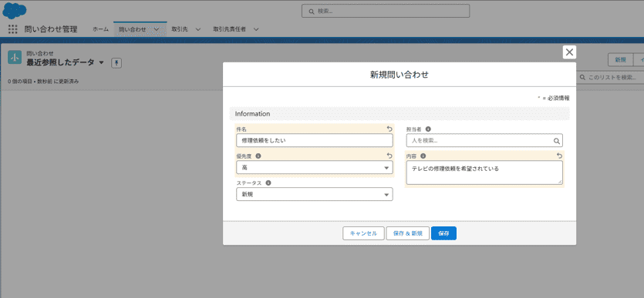This screenshot has width=644, height=298.
Task: Open the 優先度 dropdown showing 高
Action: [x=315, y=167]
